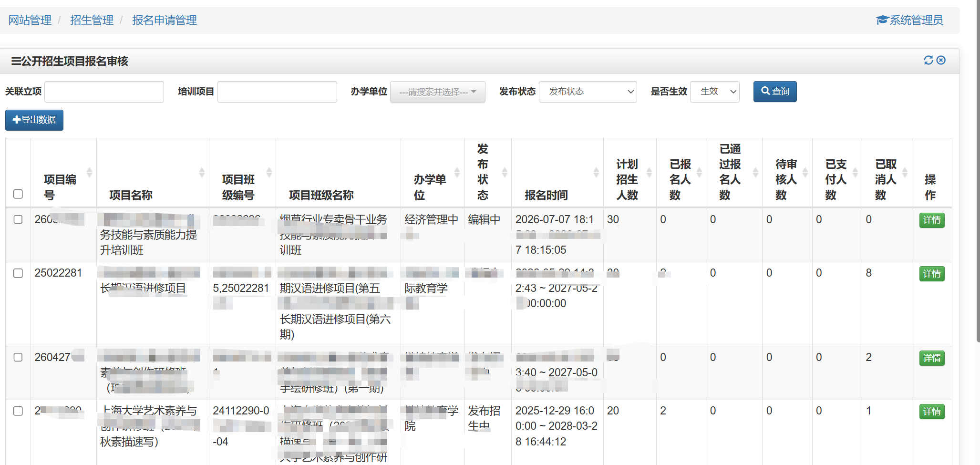The width and height of the screenshot is (980, 465).
Task: Check the row with class 24112290-0
Action: tap(18, 411)
